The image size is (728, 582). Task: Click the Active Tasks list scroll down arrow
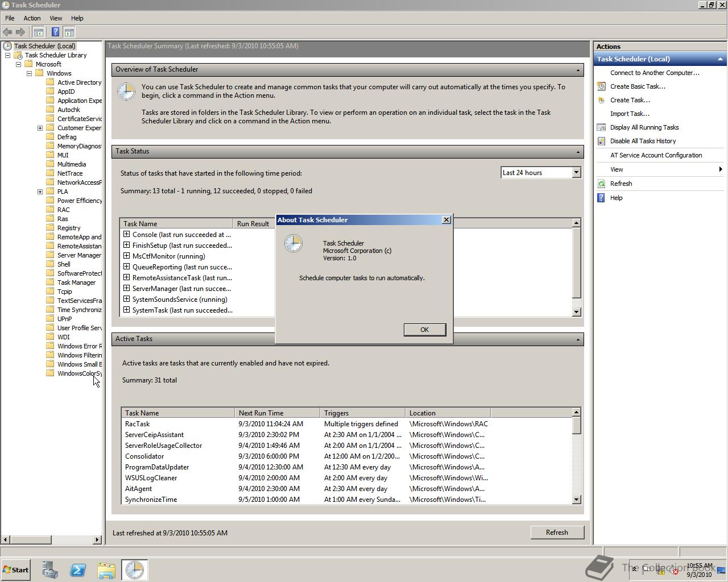[x=576, y=500]
